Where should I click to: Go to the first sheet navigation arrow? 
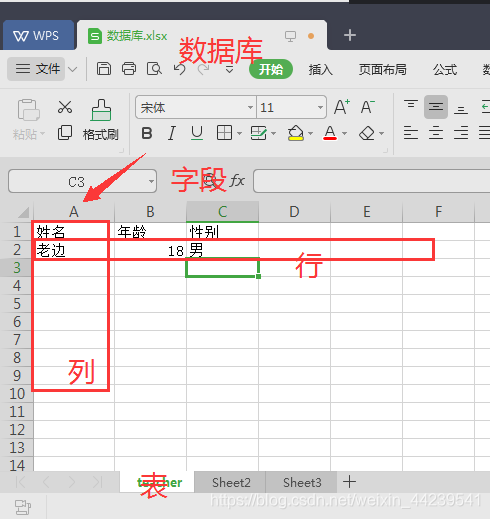[21, 482]
